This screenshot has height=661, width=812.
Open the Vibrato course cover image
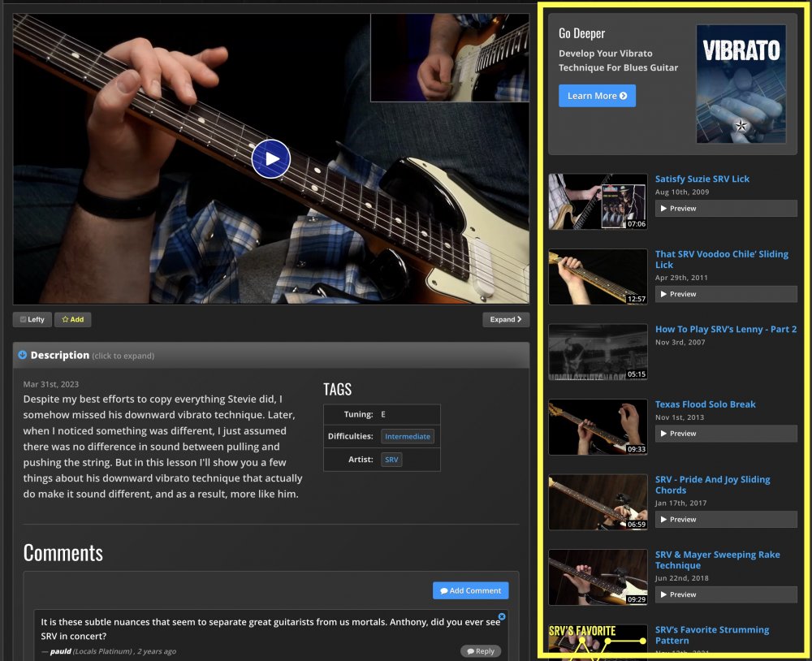coord(741,84)
